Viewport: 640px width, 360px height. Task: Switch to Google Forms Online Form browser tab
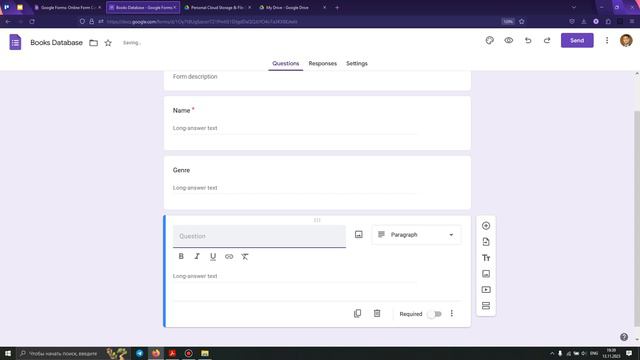[68, 7]
